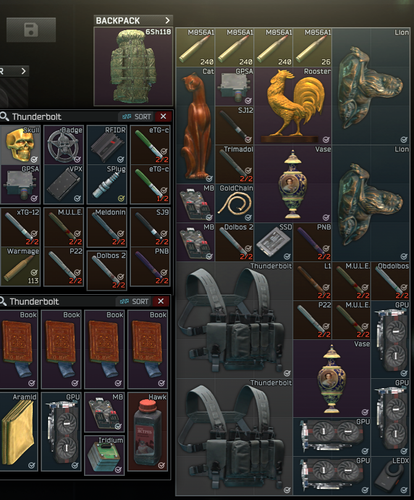Click the chevron left of the top Thunderbolt window
This screenshot has width=414, height=500.
click(x=23, y=71)
